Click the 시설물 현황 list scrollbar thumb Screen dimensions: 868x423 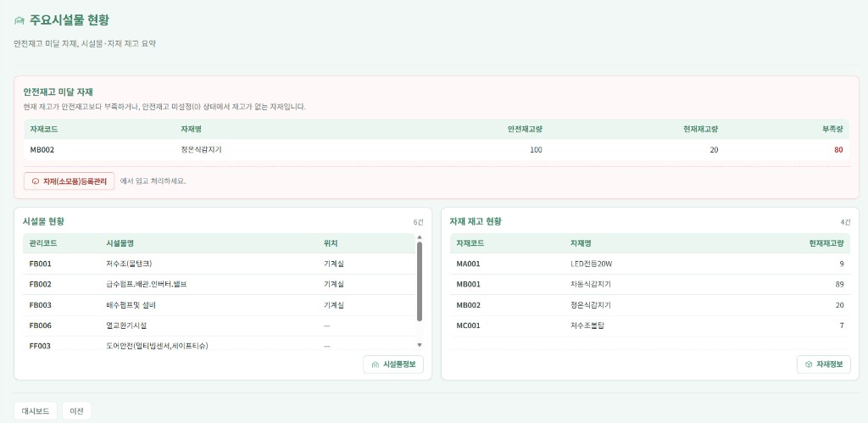tap(419, 281)
